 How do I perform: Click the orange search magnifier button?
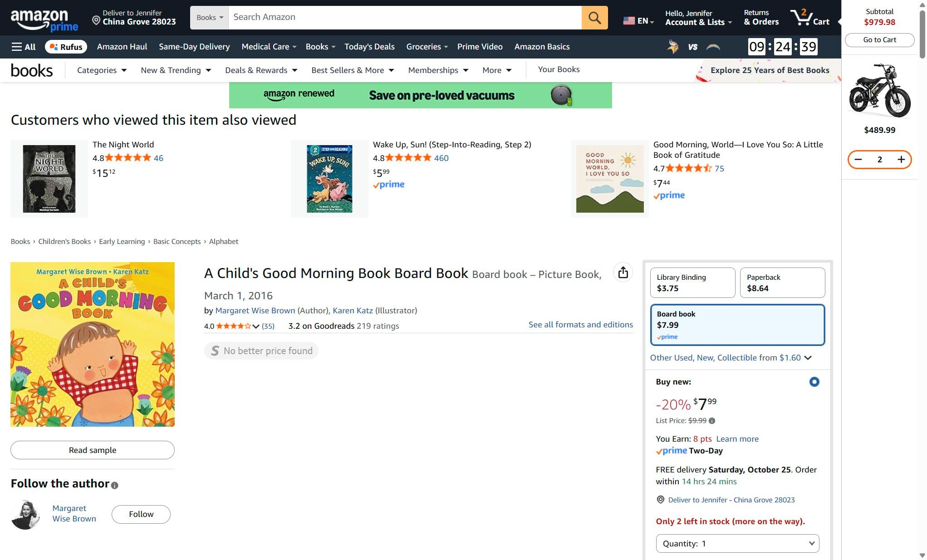pyautogui.click(x=594, y=18)
